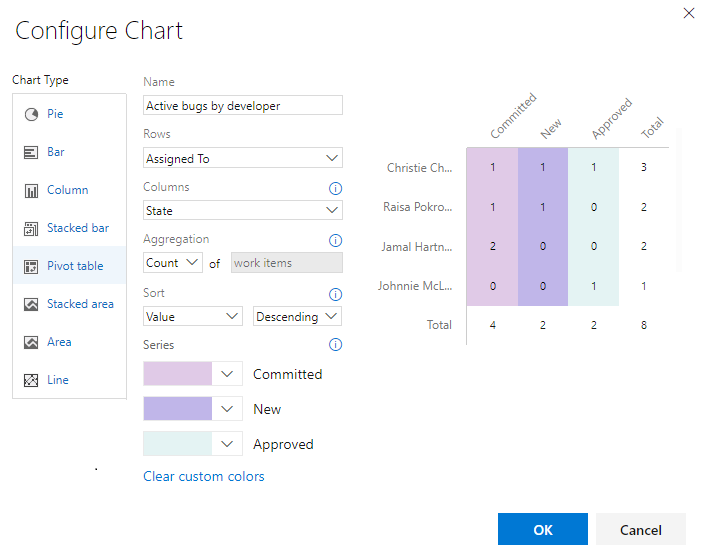Click the Approved column header in preview
This screenshot has height=555, width=701.
coord(612,119)
